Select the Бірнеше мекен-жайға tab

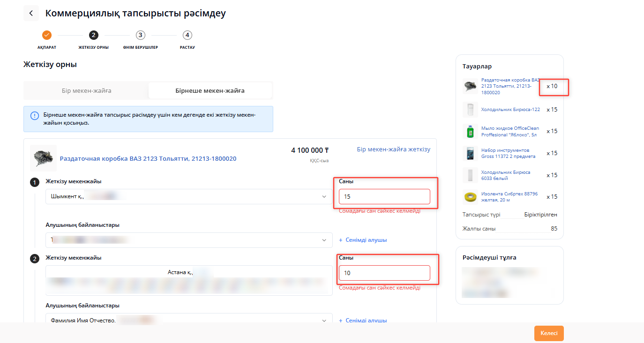[x=210, y=90]
